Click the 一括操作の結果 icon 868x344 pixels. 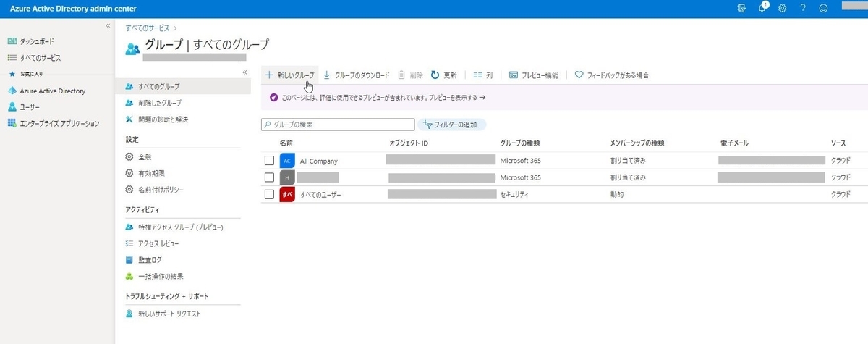pyautogui.click(x=129, y=276)
